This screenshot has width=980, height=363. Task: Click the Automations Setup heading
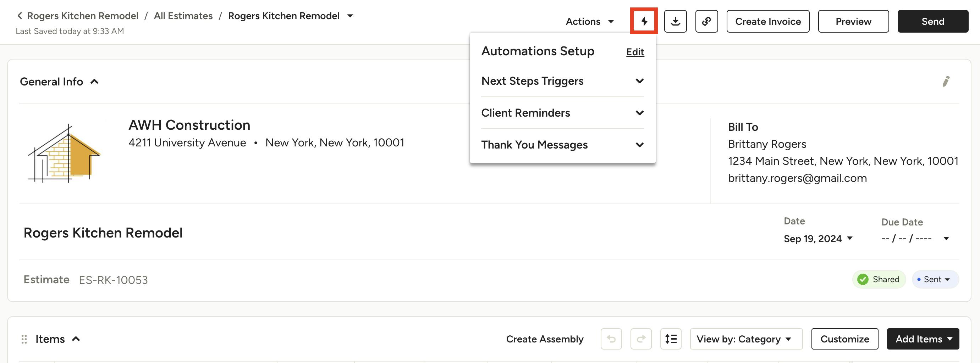pyautogui.click(x=538, y=51)
